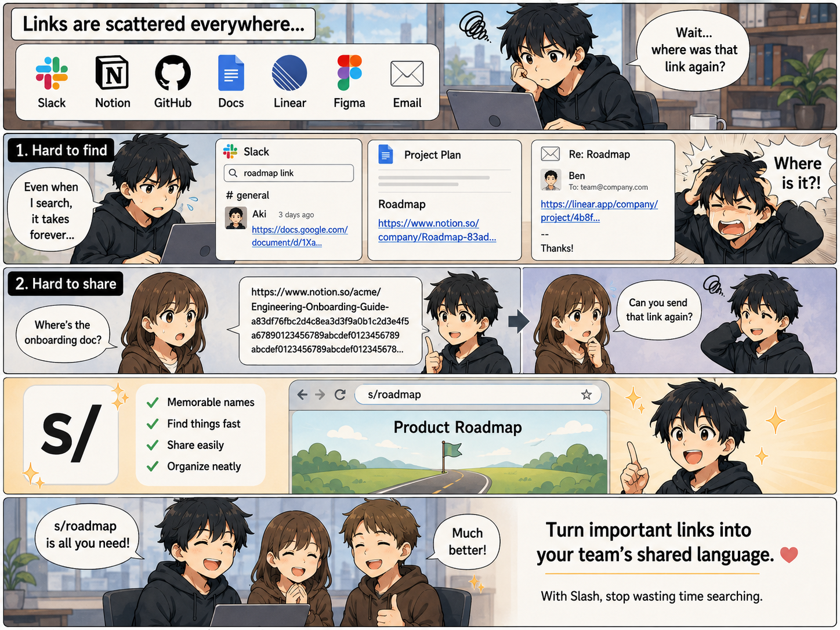
Task: Click the small Slack logo in the Slack card header
Action: click(x=230, y=151)
